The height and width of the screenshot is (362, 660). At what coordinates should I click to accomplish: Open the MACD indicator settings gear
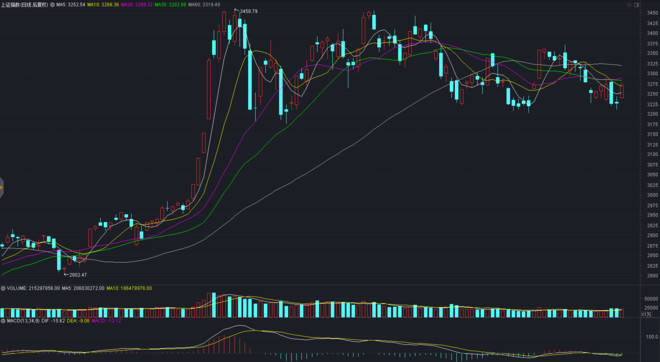click(x=3, y=321)
